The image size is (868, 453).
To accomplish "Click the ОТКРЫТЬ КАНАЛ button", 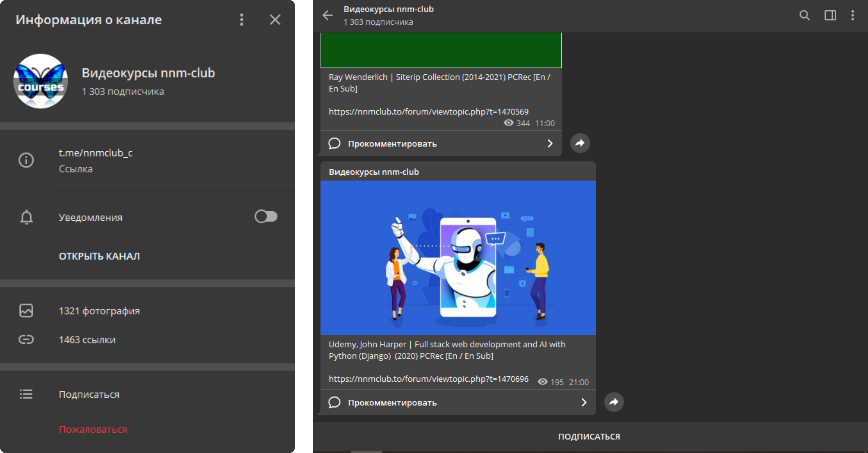I will click(x=99, y=256).
